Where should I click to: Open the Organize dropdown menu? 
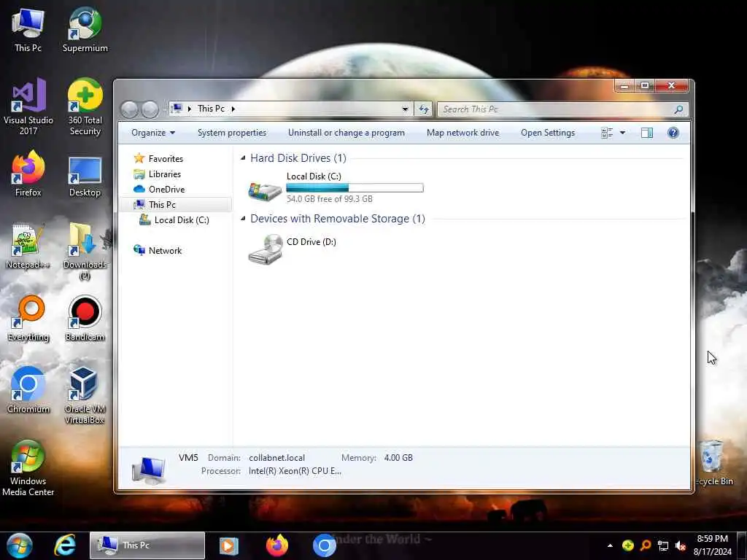pyautogui.click(x=153, y=133)
